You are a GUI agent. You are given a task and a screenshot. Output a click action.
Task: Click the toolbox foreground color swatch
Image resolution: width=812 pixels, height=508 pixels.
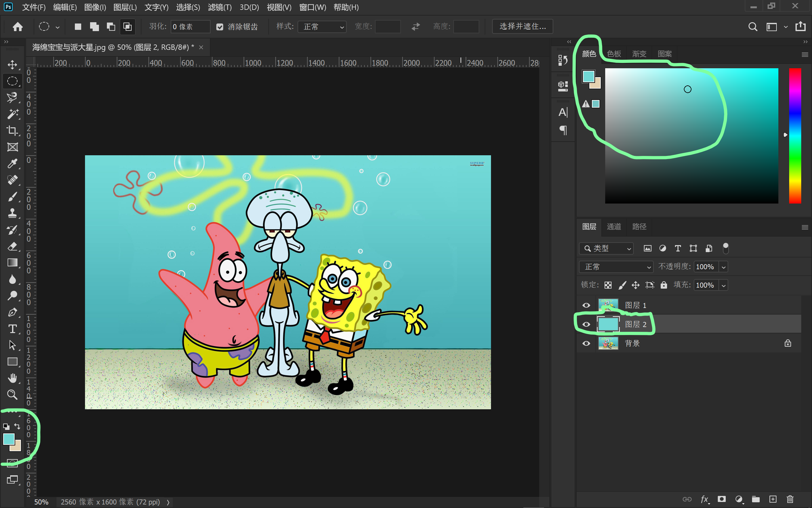coord(8,439)
